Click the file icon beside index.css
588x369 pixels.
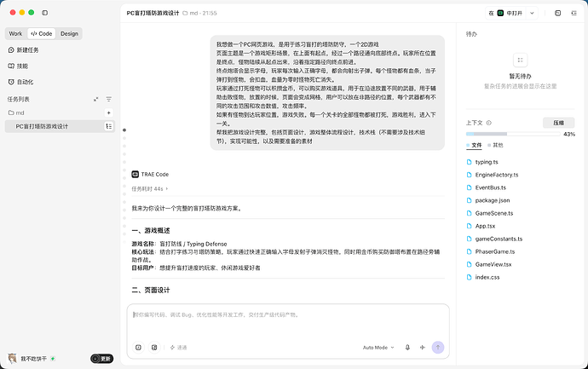tap(469, 277)
